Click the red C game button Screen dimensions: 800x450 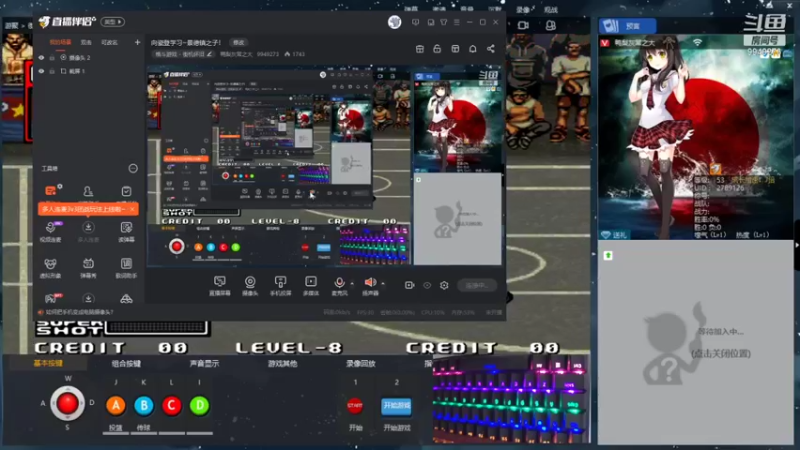(x=171, y=406)
